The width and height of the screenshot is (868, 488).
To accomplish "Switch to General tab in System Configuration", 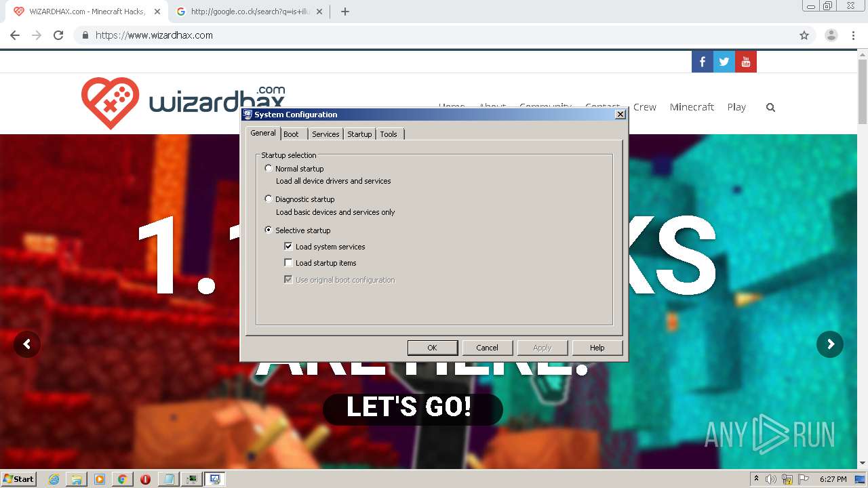I will (263, 133).
